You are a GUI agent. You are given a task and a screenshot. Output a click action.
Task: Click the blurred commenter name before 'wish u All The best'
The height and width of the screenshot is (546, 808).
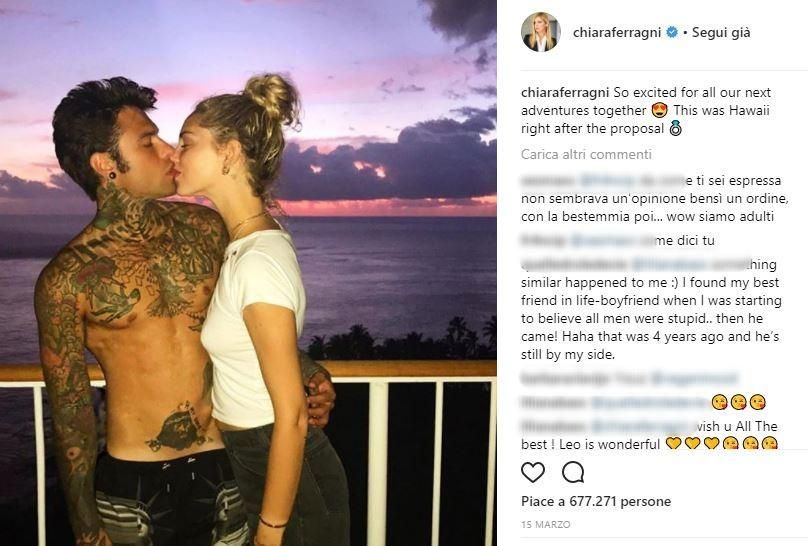[x=552, y=426]
